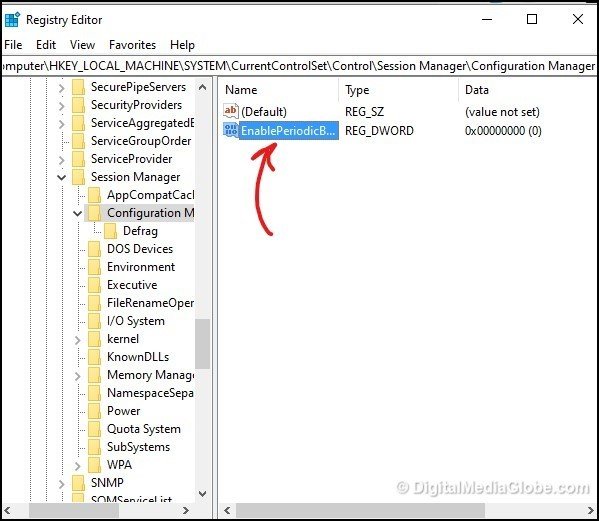599x521 pixels.
Task: Select the Defrag folder icon
Action: click(x=110, y=231)
